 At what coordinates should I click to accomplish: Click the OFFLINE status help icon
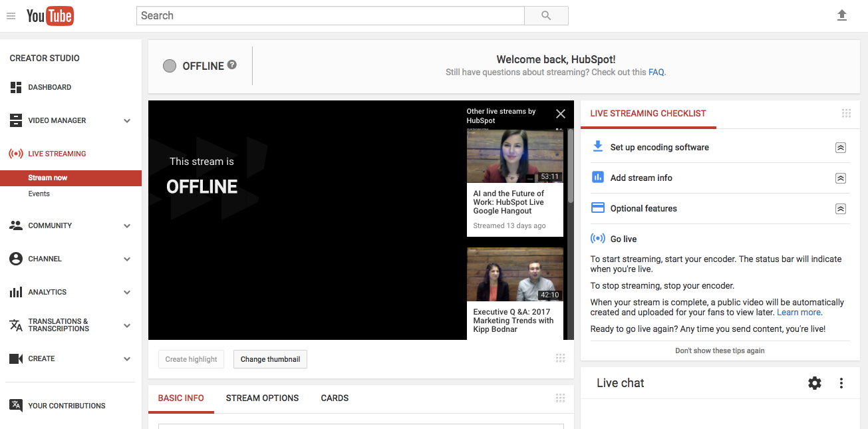232,65
